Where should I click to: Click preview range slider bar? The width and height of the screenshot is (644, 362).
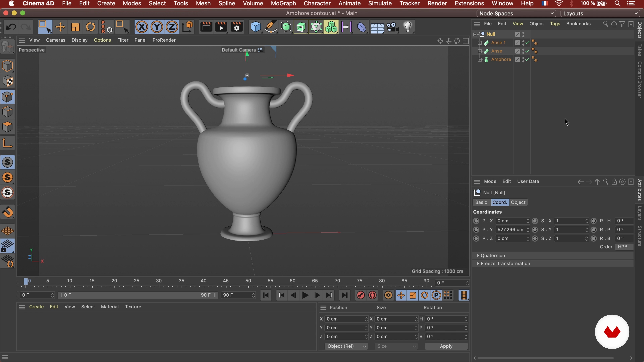[138, 295]
